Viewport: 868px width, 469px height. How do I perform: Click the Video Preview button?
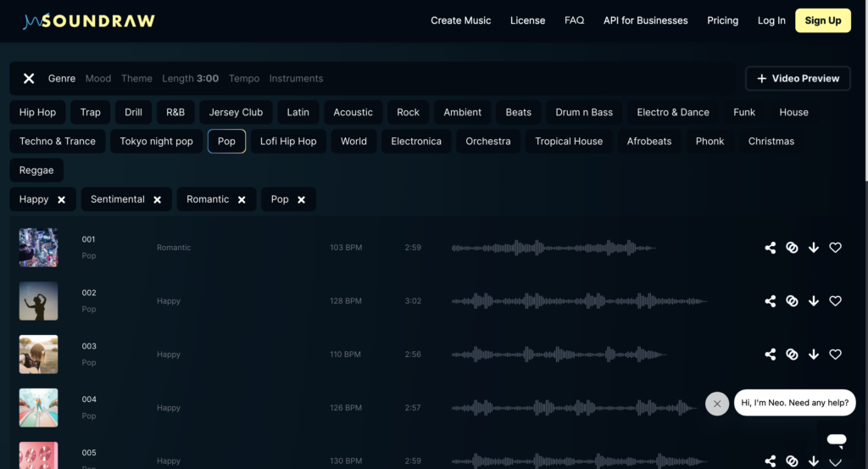click(x=797, y=78)
